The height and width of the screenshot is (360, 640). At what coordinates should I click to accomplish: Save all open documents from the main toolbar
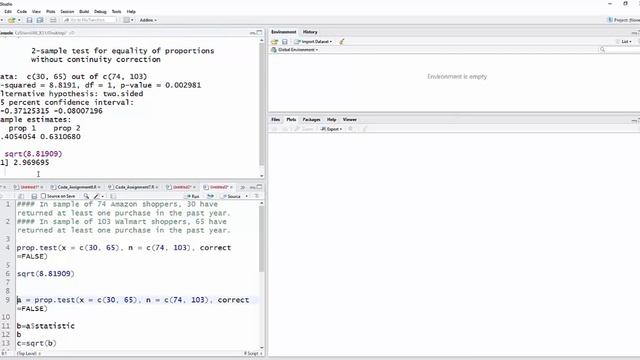tap(40, 20)
